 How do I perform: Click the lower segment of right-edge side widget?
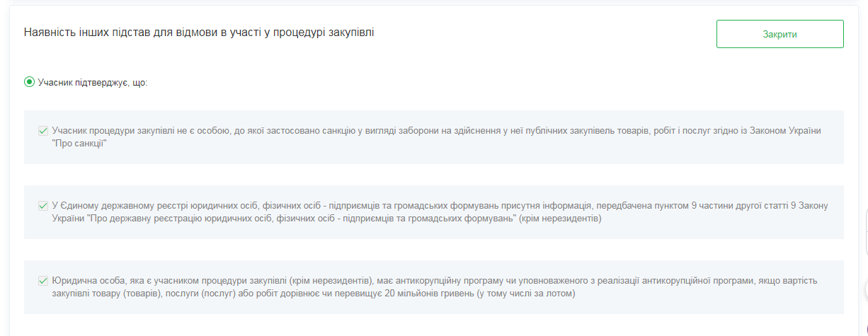(865, 243)
